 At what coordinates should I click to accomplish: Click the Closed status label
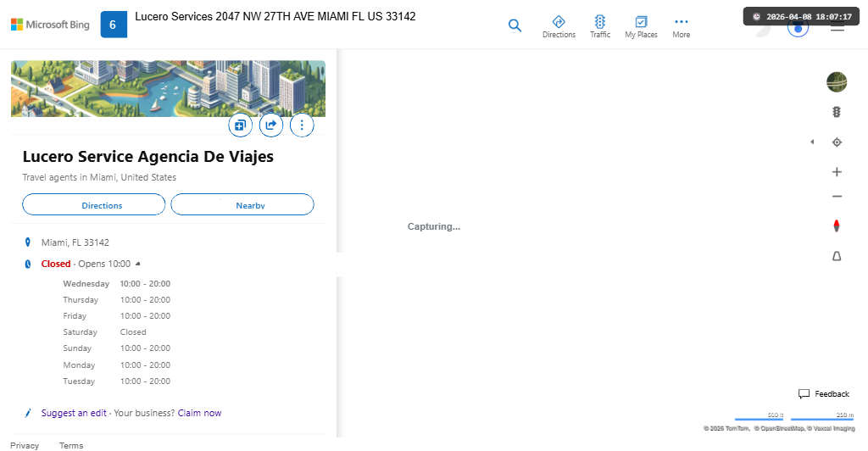coord(56,264)
